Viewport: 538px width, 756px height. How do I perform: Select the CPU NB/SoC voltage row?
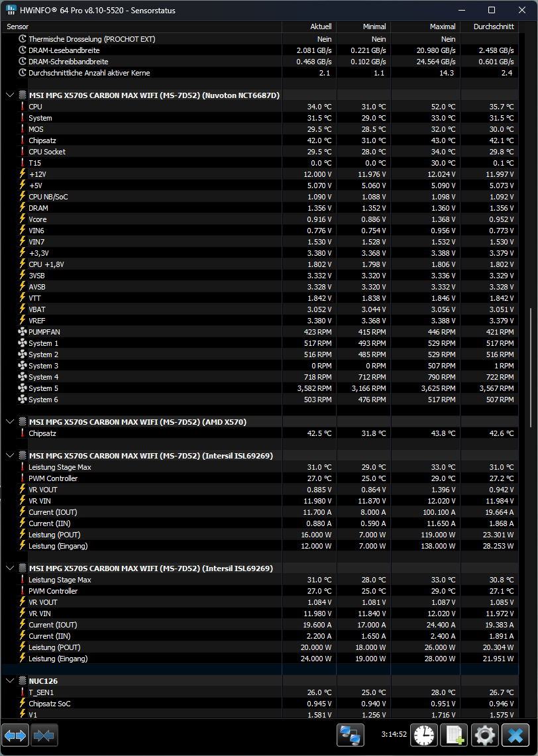[260, 197]
